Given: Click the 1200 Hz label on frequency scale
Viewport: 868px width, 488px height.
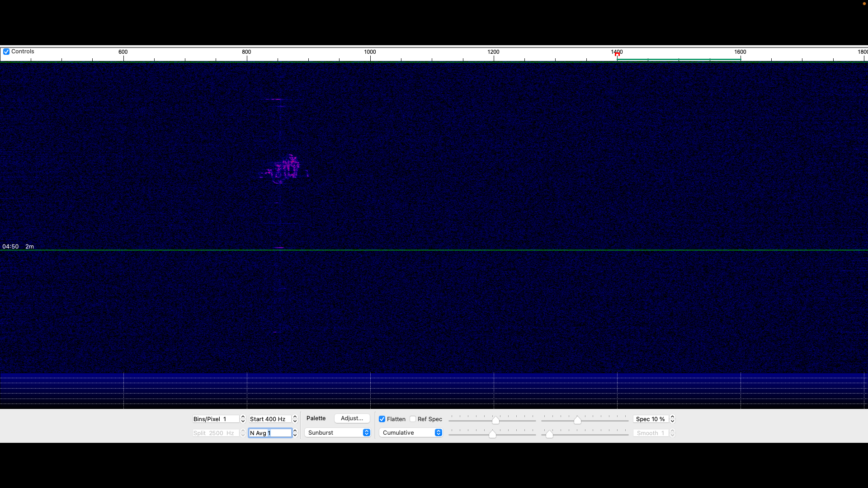Looking at the screenshot, I should [x=493, y=52].
